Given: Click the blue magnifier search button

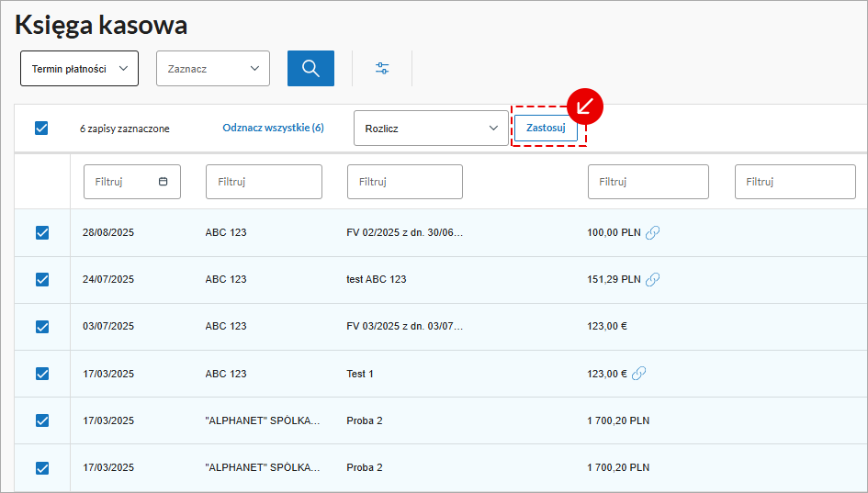Looking at the screenshot, I should coord(310,68).
